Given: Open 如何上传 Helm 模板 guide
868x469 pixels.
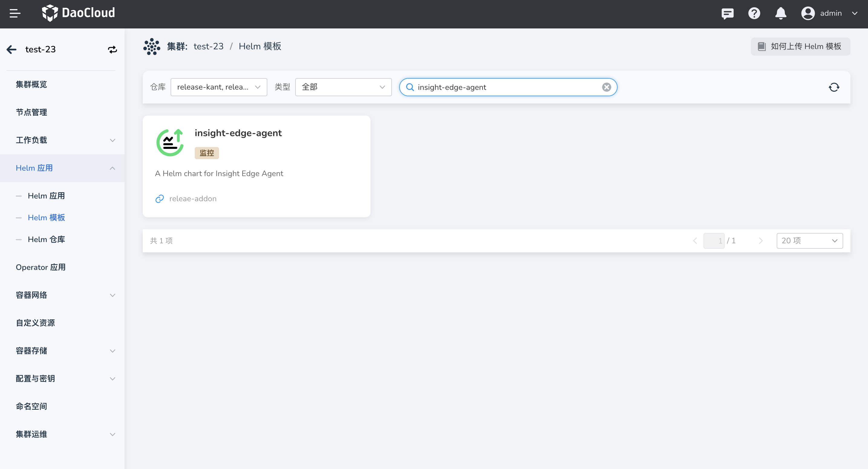Looking at the screenshot, I should 800,47.
